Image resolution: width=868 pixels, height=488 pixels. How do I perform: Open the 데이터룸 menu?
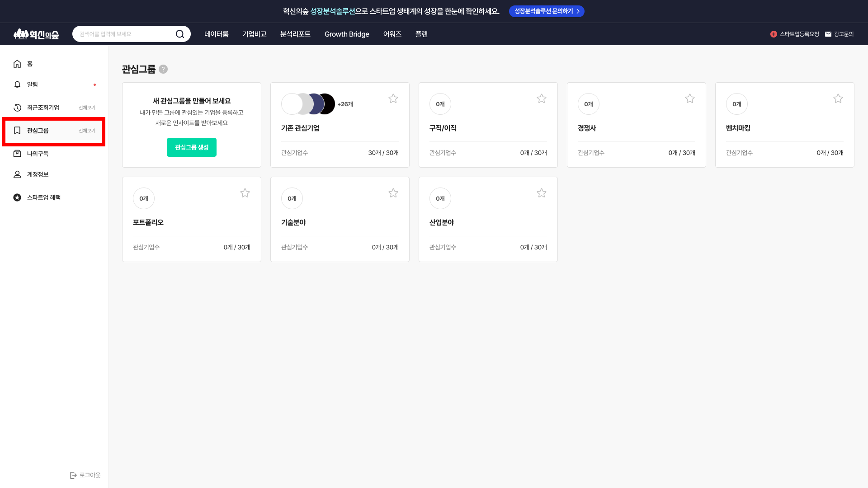pyautogui.click(x=216, y=34)
